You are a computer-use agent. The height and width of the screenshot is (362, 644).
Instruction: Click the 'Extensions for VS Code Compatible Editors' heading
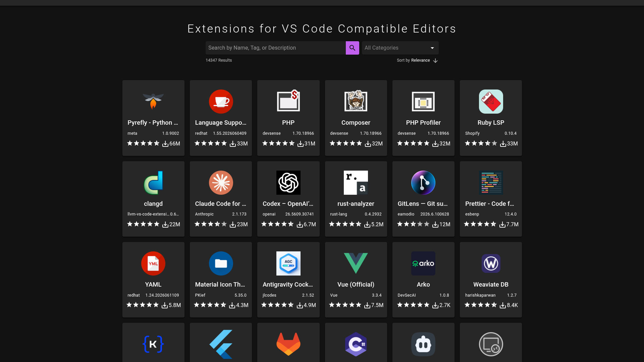click(x=322, y=28)
